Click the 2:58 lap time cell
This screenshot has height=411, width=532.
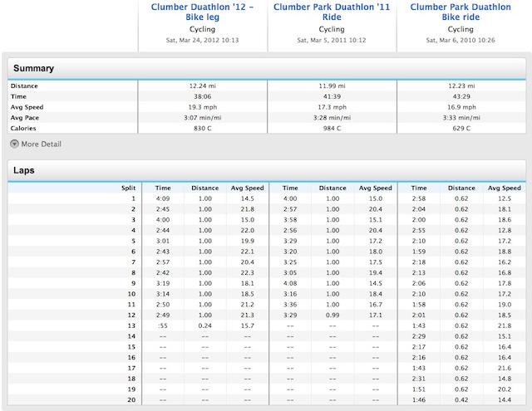(419, 198)
